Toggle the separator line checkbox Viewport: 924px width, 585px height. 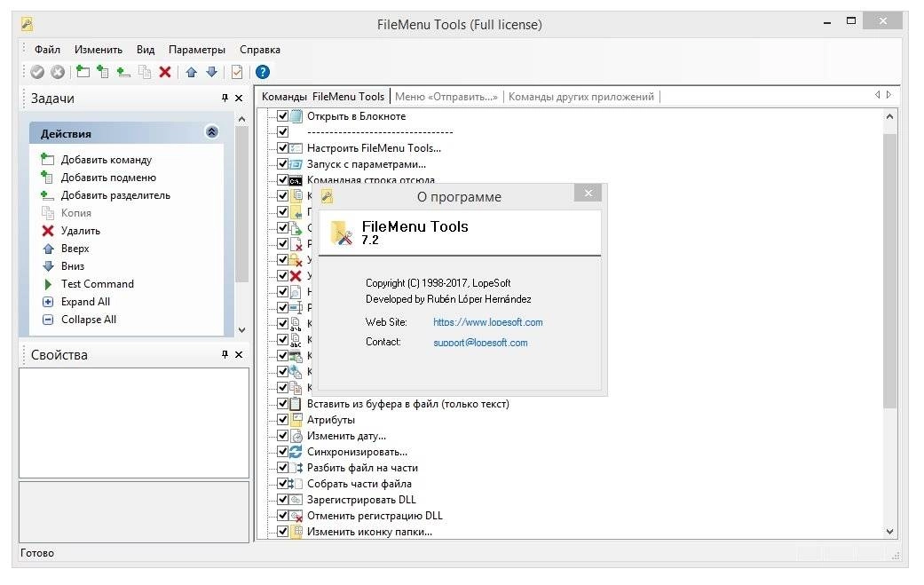pyautogui.click(x=282, y=132)
